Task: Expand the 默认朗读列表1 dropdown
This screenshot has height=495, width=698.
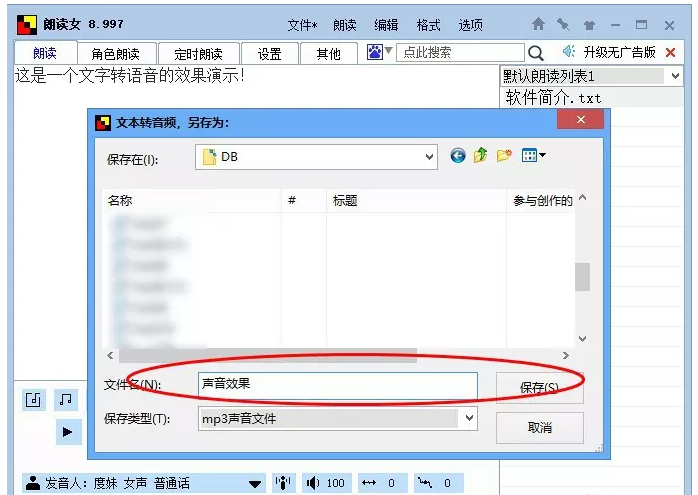Action: tap(675, 76)
